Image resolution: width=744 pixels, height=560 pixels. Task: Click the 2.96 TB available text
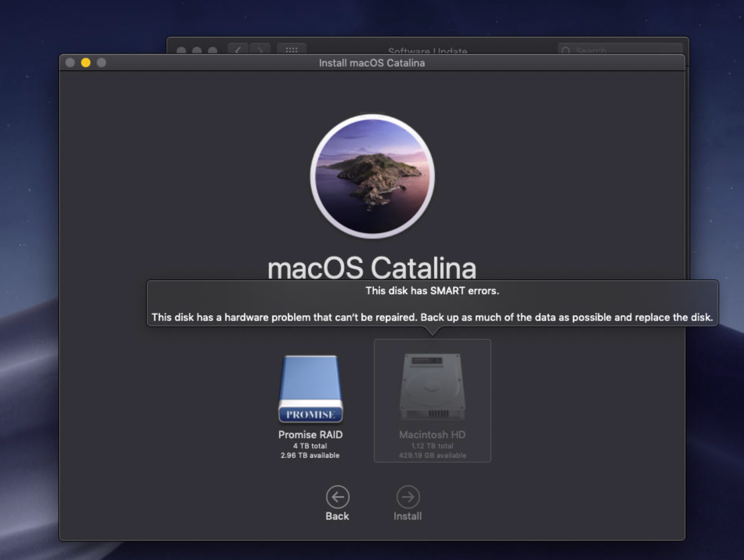click(310, 456)
